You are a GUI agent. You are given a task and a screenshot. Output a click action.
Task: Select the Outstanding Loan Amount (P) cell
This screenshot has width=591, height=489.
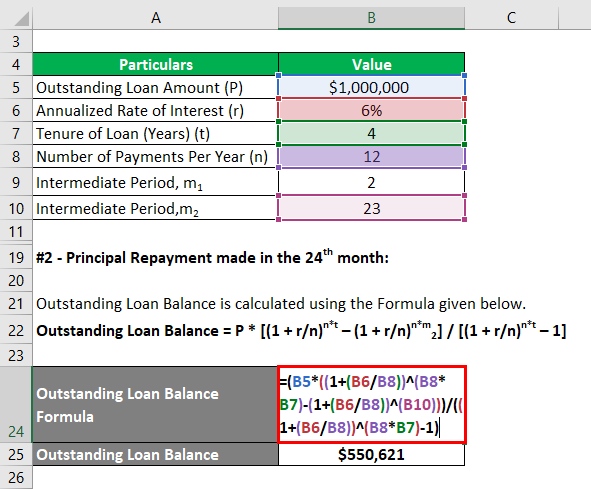156,87
